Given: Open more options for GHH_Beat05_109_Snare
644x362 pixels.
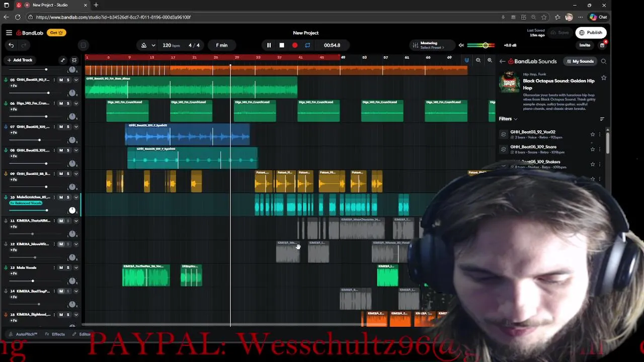Looking at the screenshot, I should click(x=599, y=149).
